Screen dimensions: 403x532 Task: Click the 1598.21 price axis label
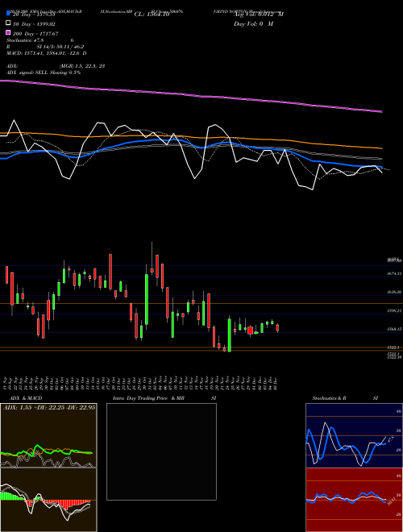click(394, 310)
